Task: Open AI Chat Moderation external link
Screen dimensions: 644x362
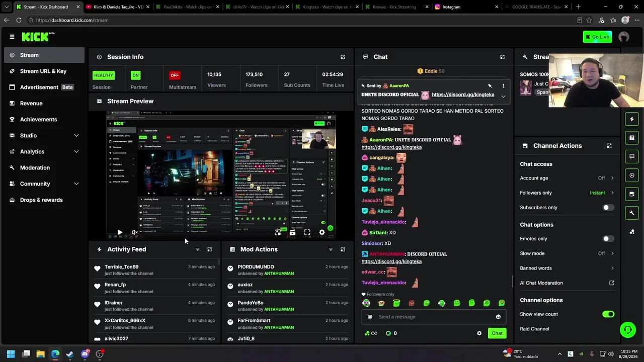Action: (x=612, y=283)
